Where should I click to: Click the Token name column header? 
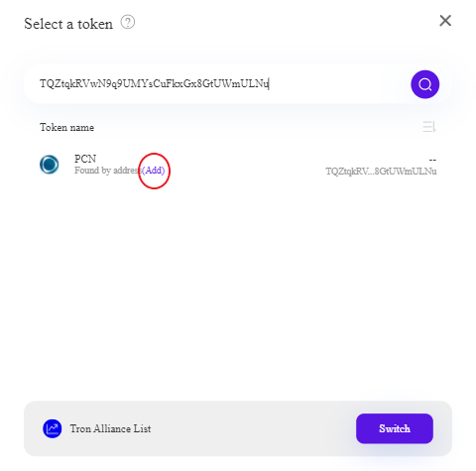click(x=66, y=127)
